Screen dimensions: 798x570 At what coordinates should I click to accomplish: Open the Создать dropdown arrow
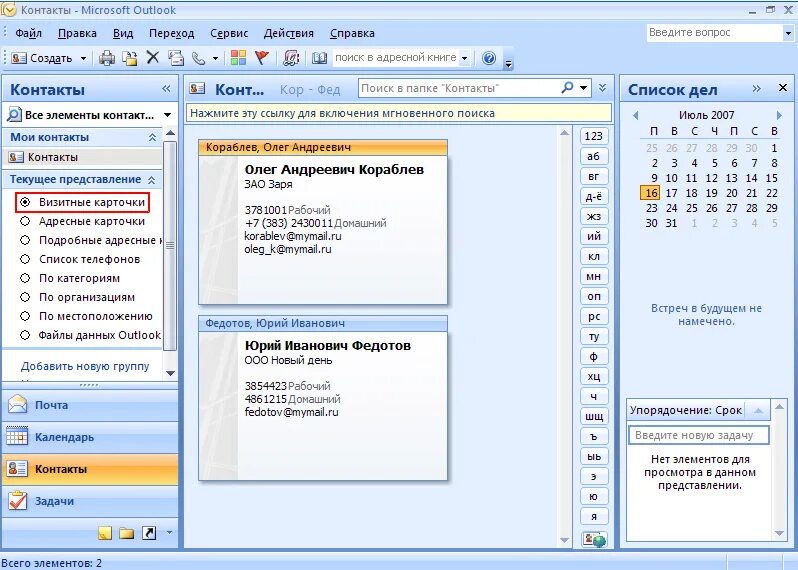(83, 59)
